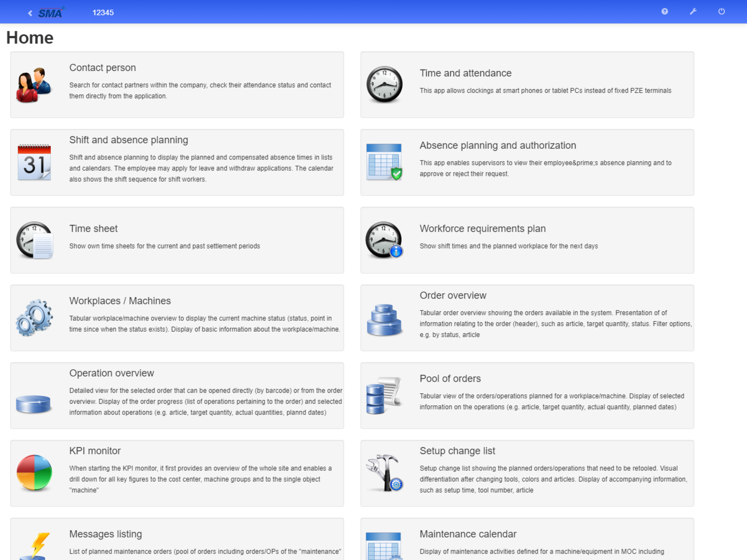Open the Setup change list title
This screenshot has height=560, width=747.
coord(457,451)
